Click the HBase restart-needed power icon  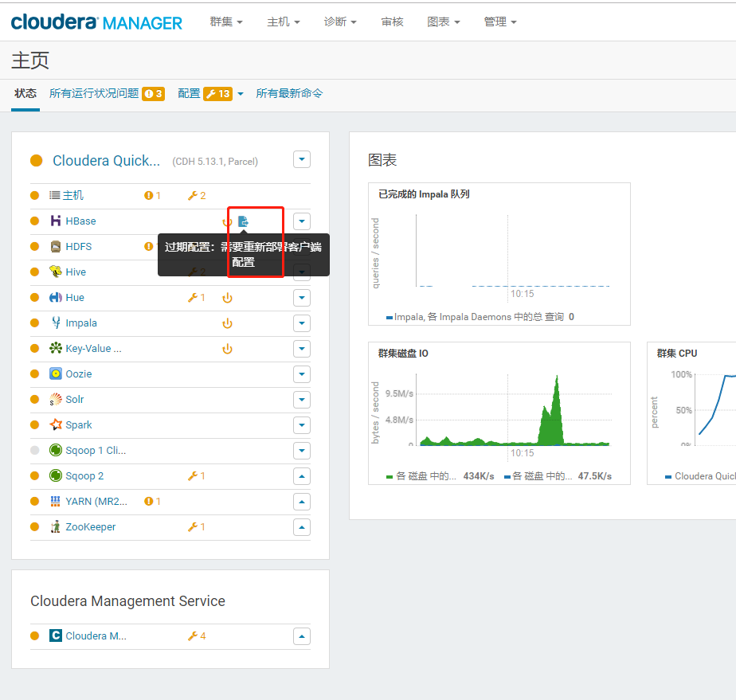coord(227,221)
